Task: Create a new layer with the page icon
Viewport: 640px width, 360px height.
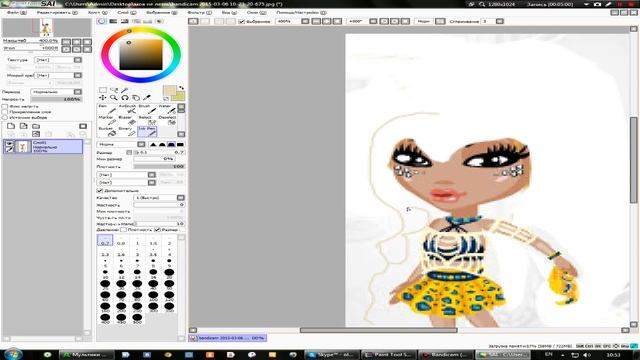Action: pyautogui.click(x=11, y=126)
